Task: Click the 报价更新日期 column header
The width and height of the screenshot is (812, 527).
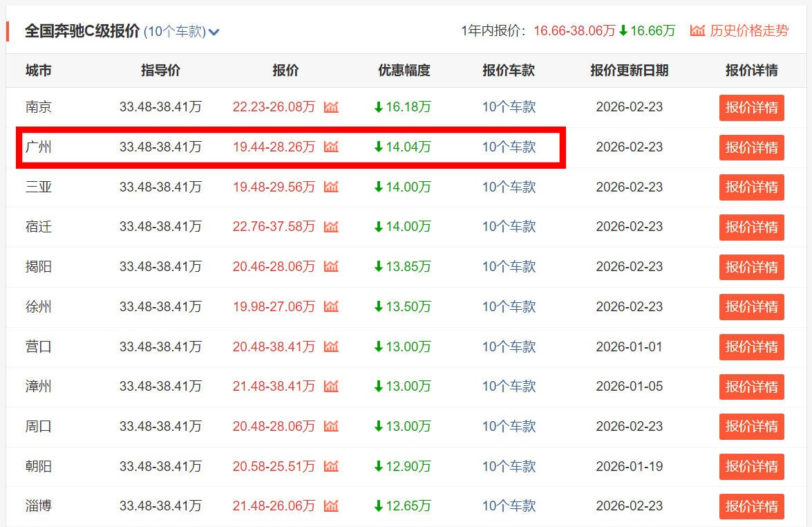Action: [629, 71]
